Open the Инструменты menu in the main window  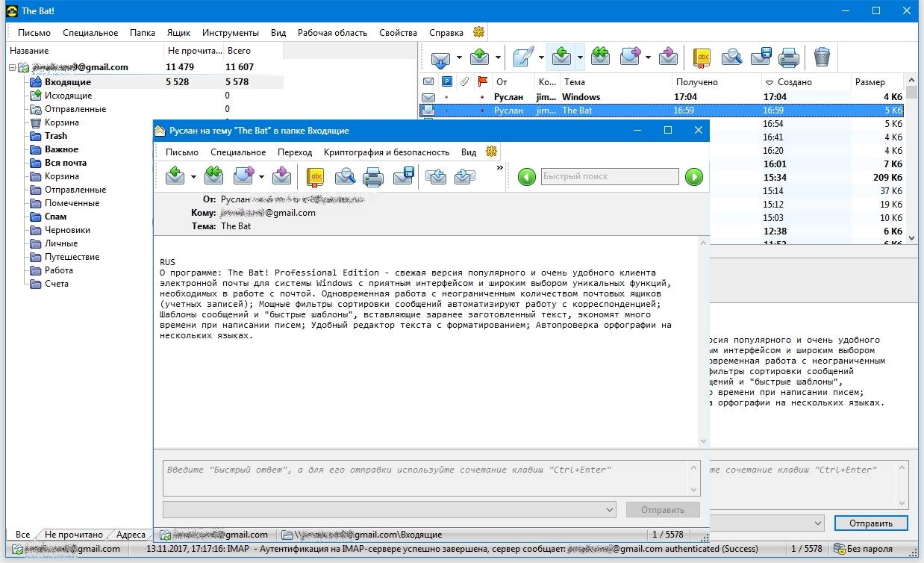click(x=230, y=33)
